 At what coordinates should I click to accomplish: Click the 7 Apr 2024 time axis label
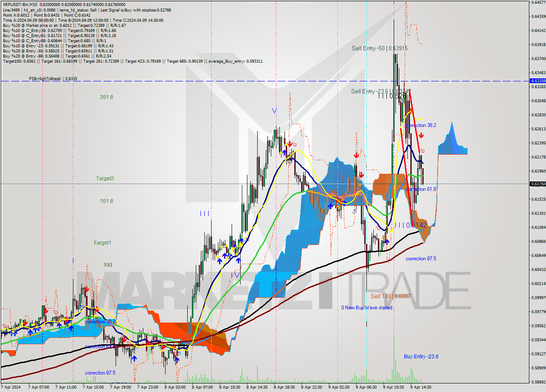[10, 387]
